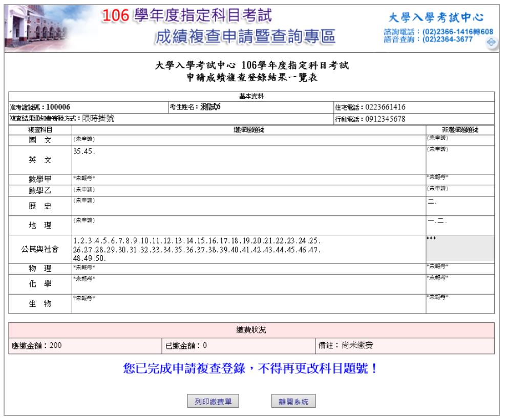The width and height of the screenshot is (506, 420).
Task: Click the home phone 0223661416
Action: [x=385, y=107]
